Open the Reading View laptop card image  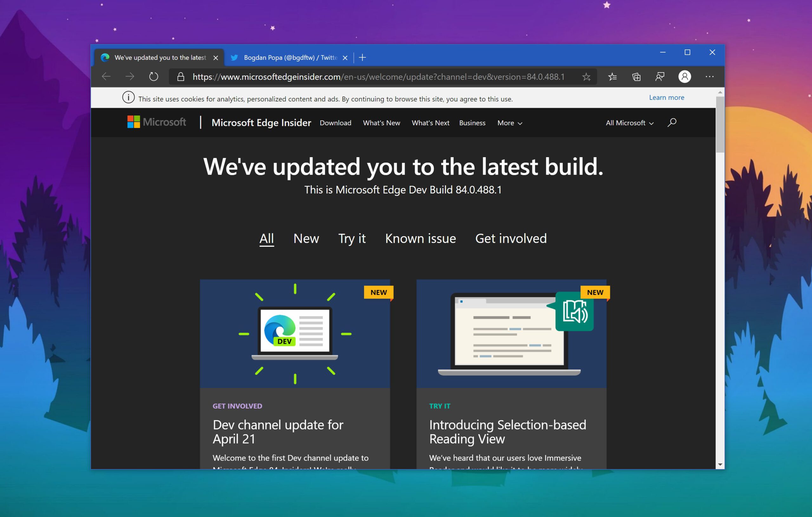(x=511, y=334)
